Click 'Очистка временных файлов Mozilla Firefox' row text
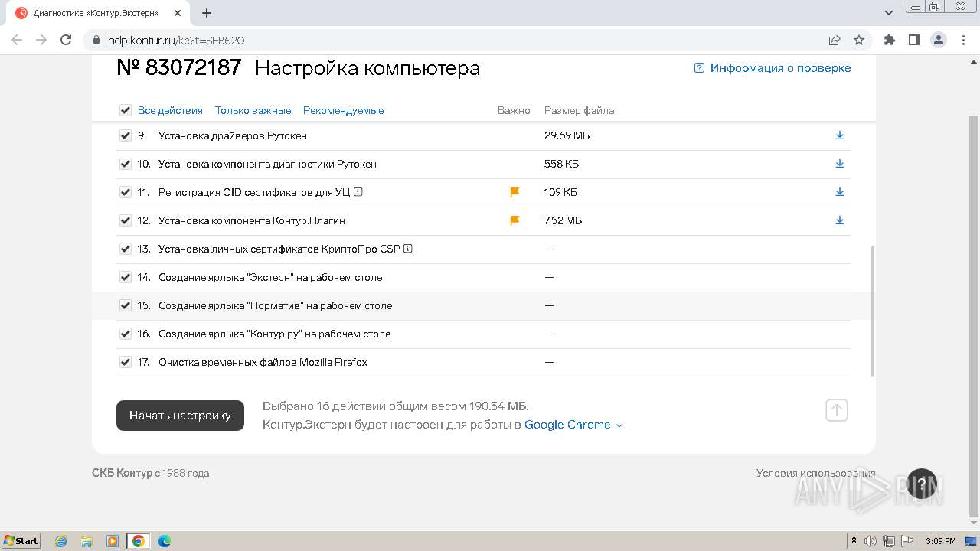 tap(263, 362)
